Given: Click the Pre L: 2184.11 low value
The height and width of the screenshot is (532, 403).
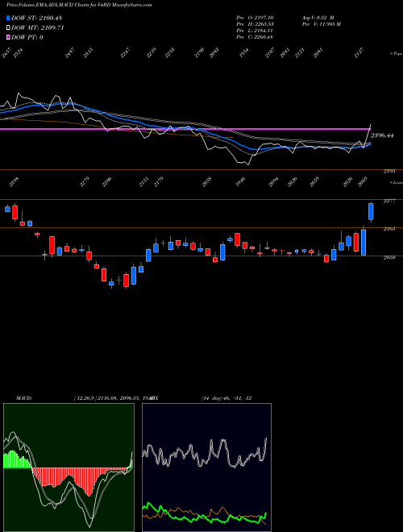Looking at the screenshot, I should click(x=255, y=31).
